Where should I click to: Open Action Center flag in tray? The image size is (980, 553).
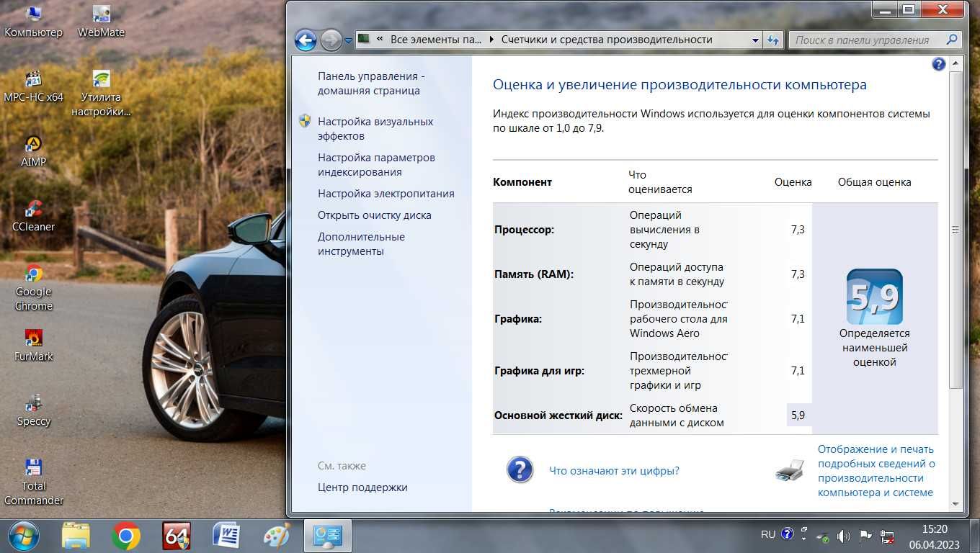tap(865, 536)
